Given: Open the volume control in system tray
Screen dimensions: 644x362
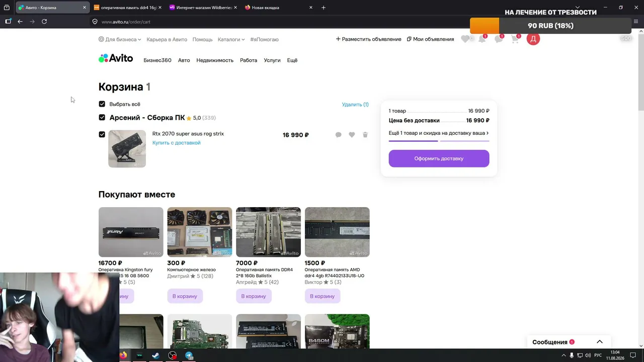Looking at the screenshot, I should tap(588, 355).
